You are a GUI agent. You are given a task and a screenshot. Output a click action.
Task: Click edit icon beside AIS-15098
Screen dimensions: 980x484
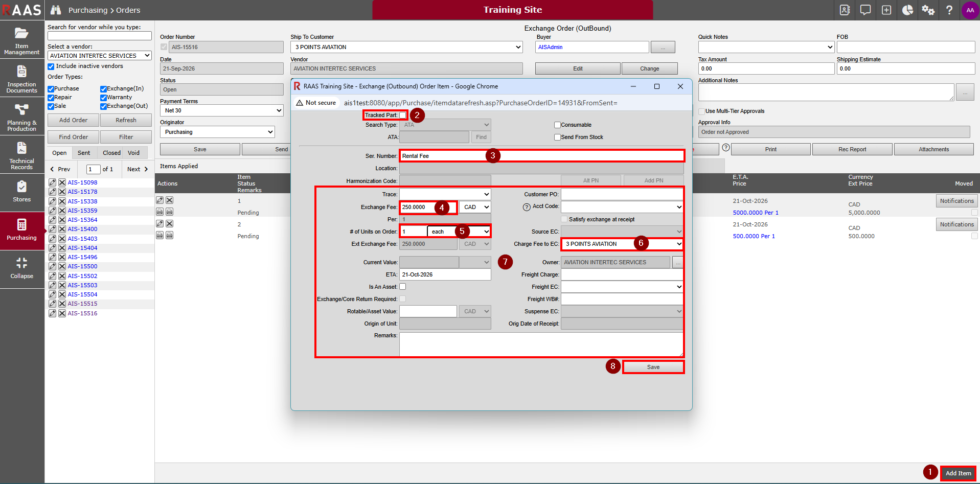pos(52,182)
